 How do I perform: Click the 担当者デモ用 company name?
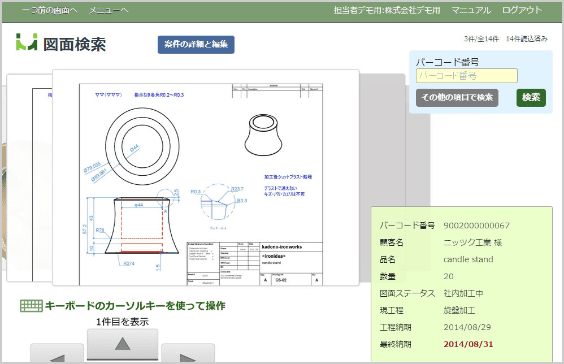click(x=387, y=10)
